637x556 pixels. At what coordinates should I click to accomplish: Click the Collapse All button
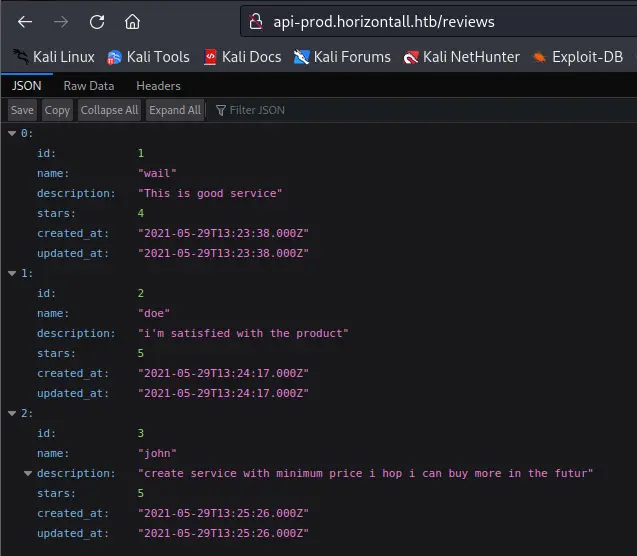click(109, 110)
